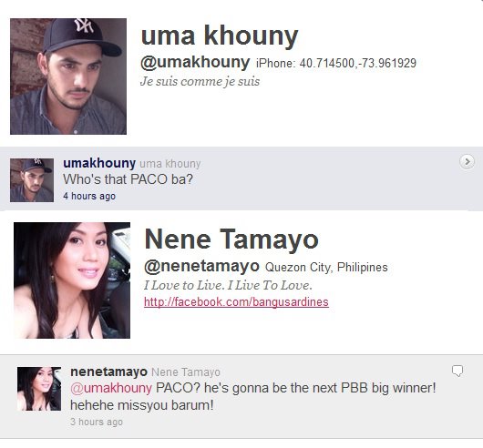The image size is (483, 448).
Task: Click the iPhone coordinates location text
Action: 336,64
